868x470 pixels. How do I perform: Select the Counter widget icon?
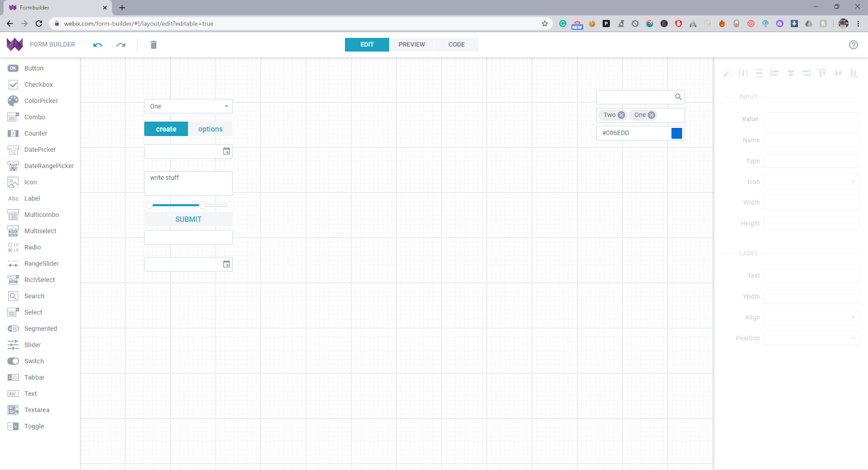(13, 133)
